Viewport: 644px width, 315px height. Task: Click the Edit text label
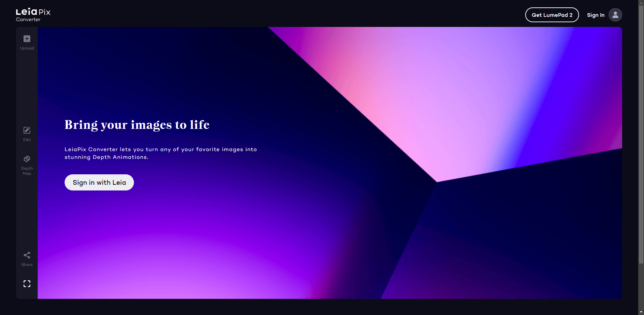[x=27, y=140]
